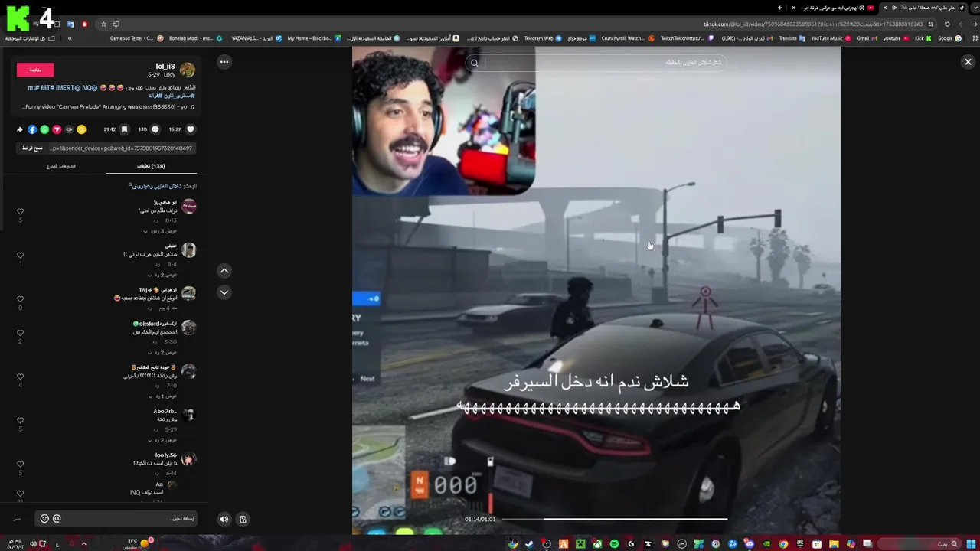980x551 pixels.
Task: Open the Gmail bookmark
Action: click(867, 38)
